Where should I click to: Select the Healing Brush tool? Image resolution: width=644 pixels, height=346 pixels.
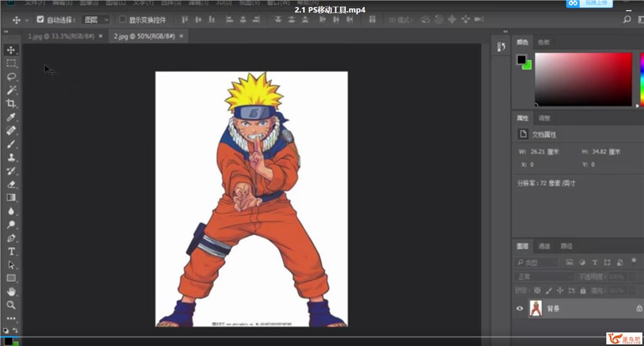[11, 130]
